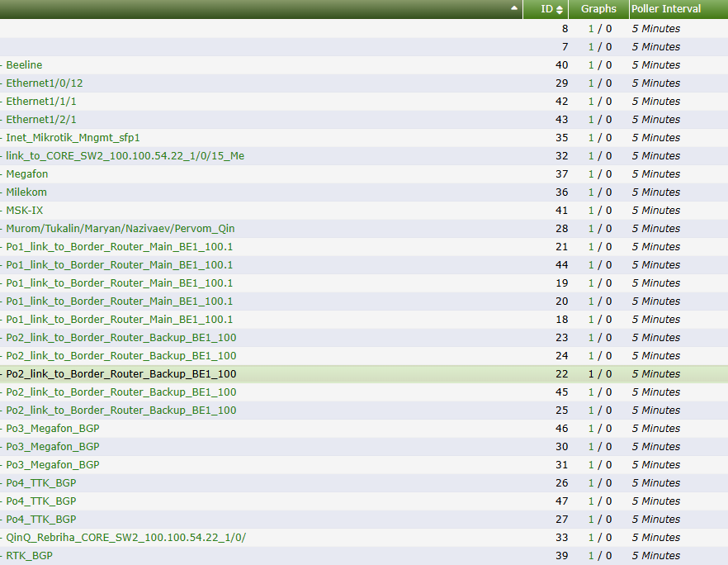The image size is (728, 565).
Task: Sort by the Poller Interval column header
Action: pyautogui.click(x=666, y=9)
